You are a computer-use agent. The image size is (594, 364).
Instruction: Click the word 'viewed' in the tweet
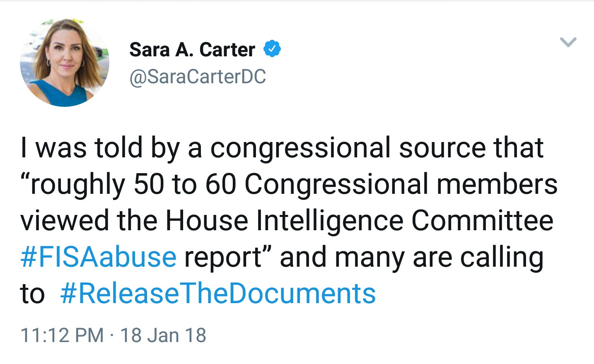(x=65, y=220)
